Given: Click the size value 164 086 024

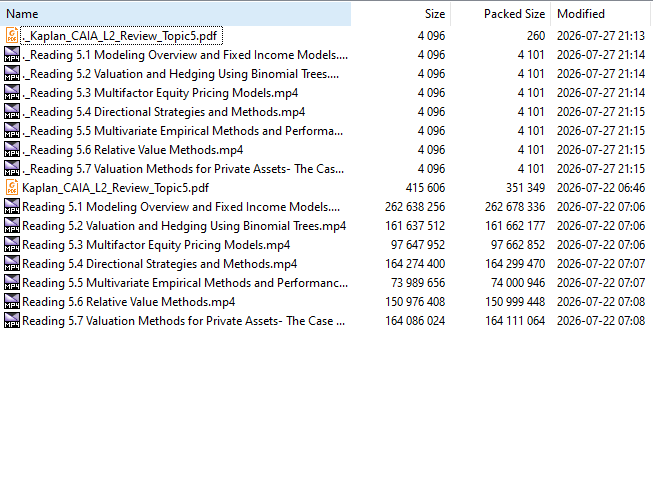Looking at the screenshot, I should coord(415,321).
